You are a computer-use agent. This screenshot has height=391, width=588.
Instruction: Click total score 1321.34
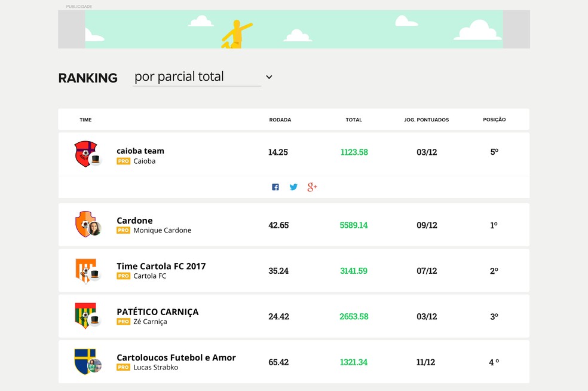[x=354, y=362]
